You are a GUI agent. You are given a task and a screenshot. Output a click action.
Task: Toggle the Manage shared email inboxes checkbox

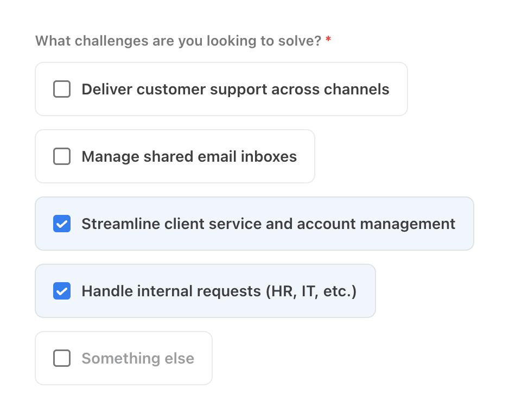62,156
